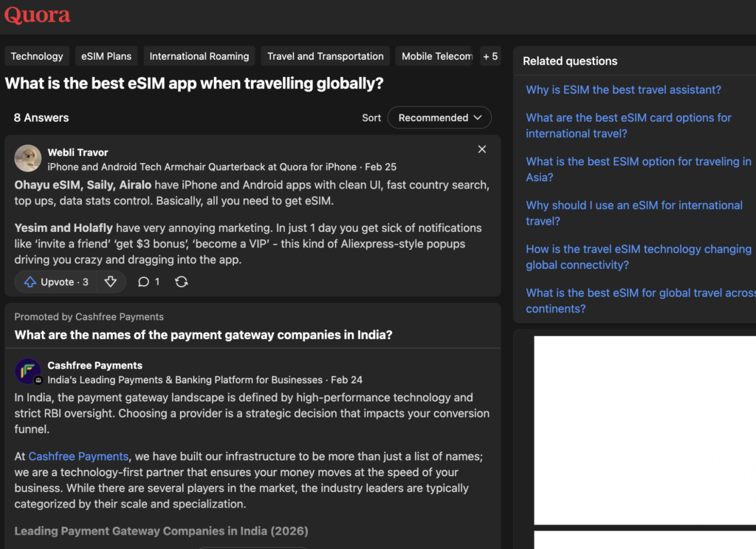Click the white advertisement panel in the sidebar
This screenshot has height=549, width=756.
tap(645, 430)
